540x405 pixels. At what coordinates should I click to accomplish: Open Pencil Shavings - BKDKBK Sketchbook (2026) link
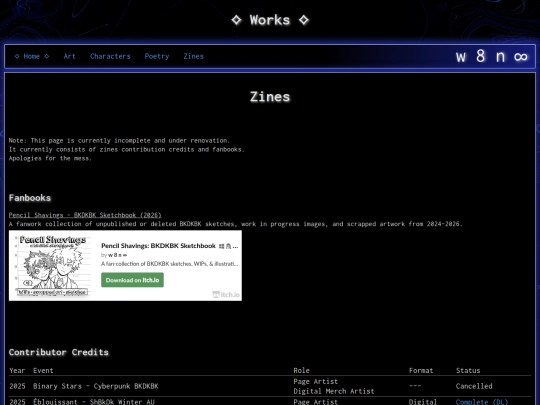[85, 215]
